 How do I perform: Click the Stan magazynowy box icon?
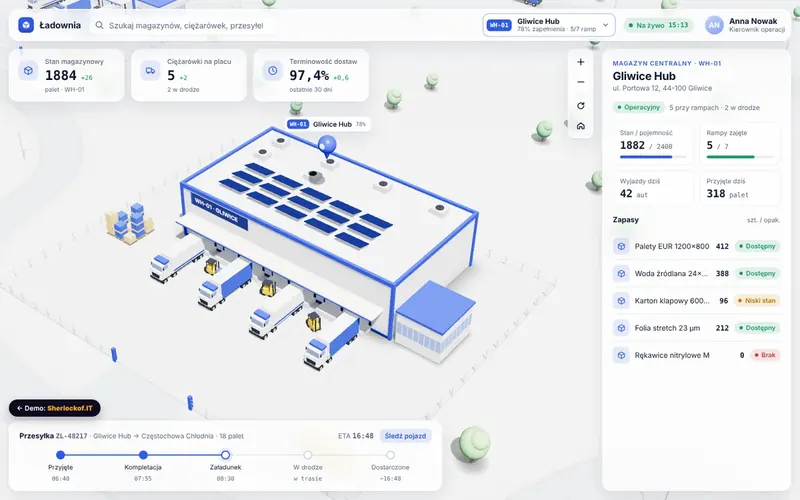29,70
